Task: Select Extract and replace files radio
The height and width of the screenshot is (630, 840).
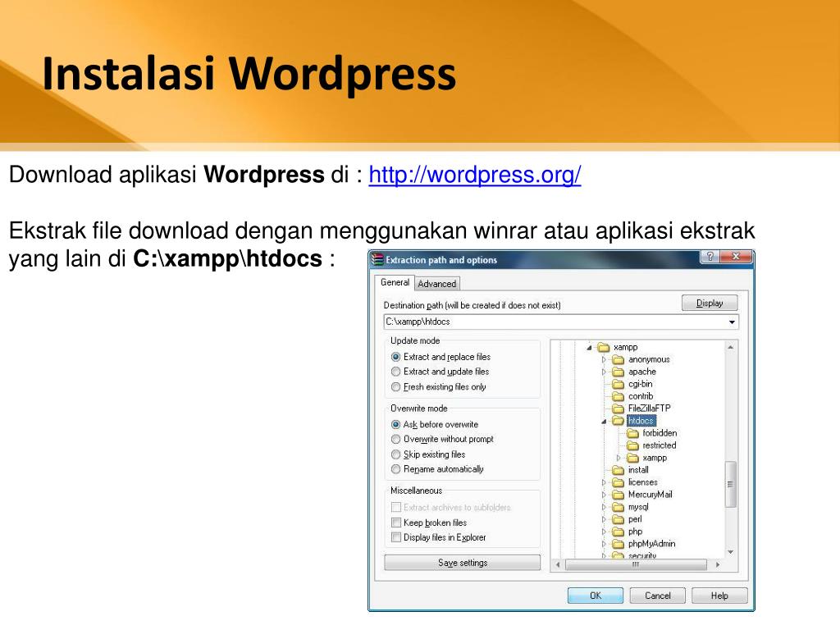Action: click(395, 357)
